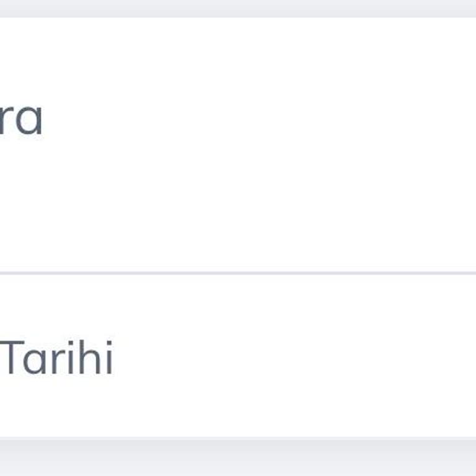
Task: Click the text ending in "ra"
Action: tap(21, 120)
